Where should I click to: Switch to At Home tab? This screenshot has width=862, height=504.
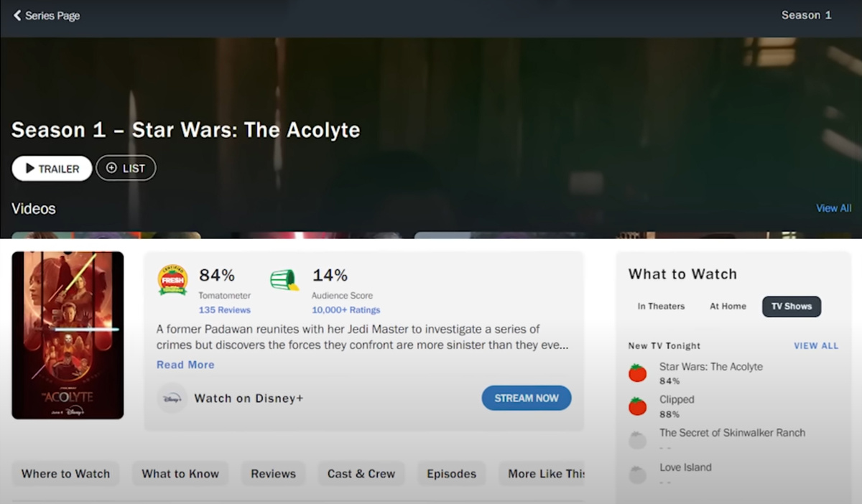pyautogui.click(x=728, y=307)
